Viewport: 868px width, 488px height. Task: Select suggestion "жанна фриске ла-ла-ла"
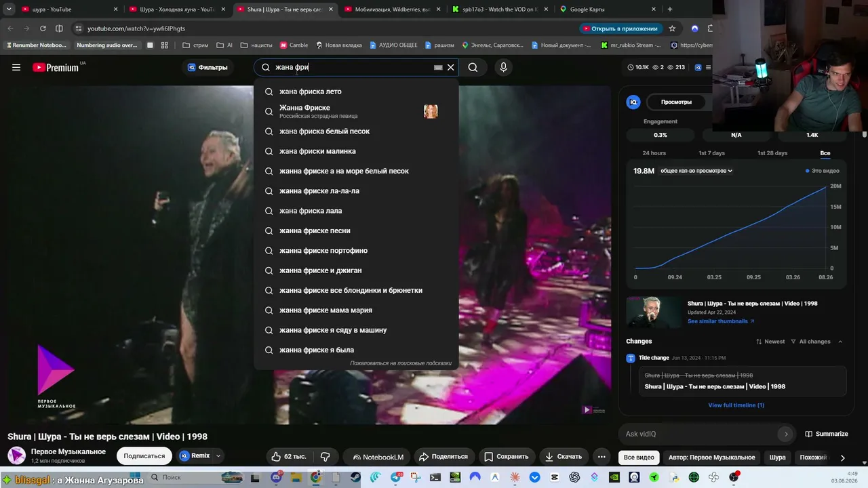tap(356, 191)
